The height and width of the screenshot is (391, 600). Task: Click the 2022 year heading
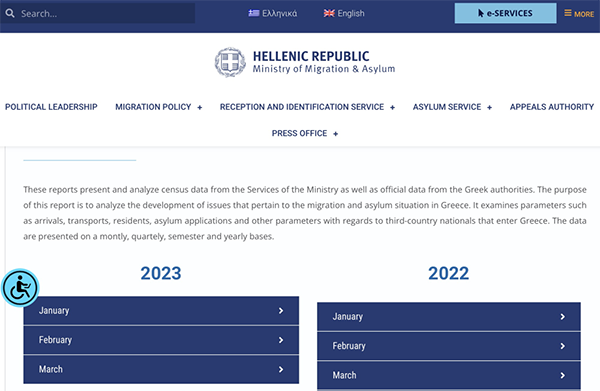click(x=448, y=273)
